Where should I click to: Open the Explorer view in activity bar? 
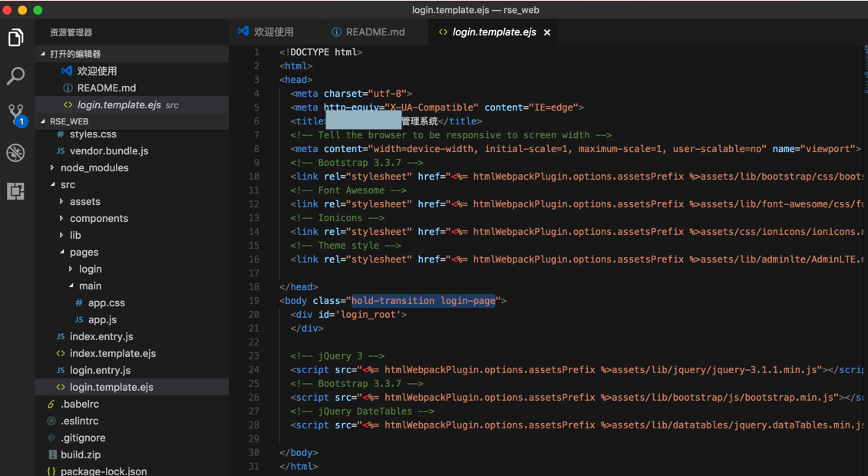click(15, 38)
